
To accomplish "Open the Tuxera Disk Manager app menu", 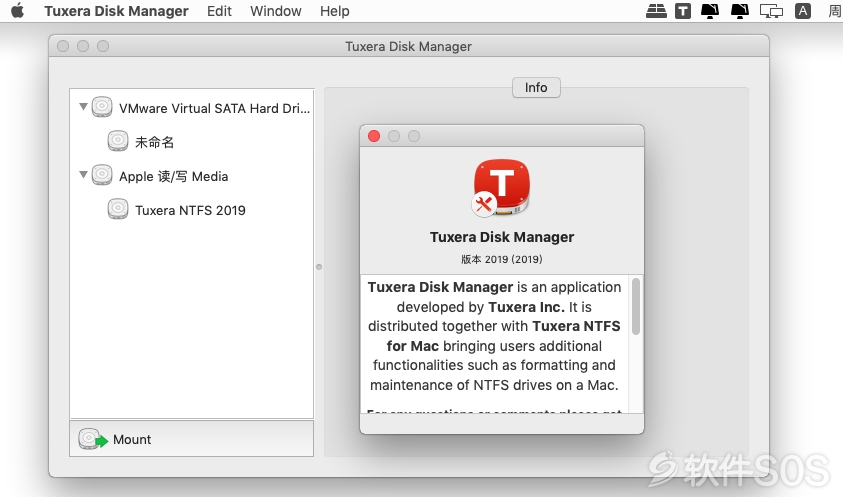I will (x=116, y=11).
